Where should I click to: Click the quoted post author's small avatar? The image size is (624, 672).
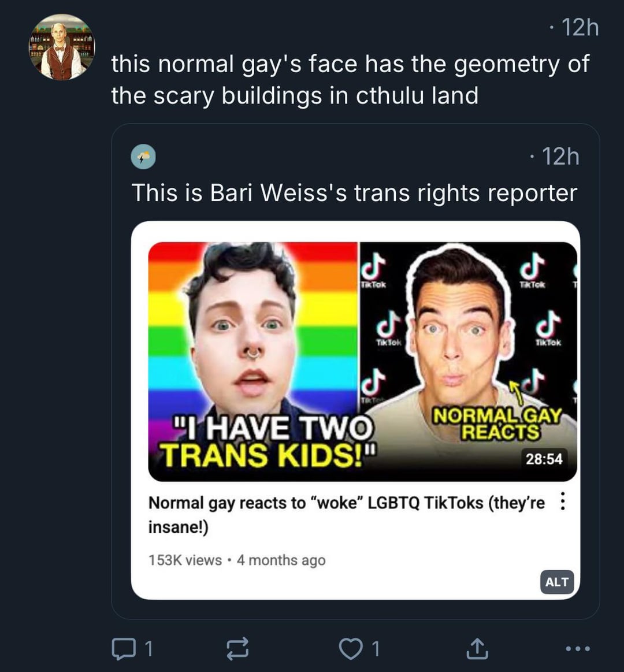pyautogui.click(x=143, y=157)
